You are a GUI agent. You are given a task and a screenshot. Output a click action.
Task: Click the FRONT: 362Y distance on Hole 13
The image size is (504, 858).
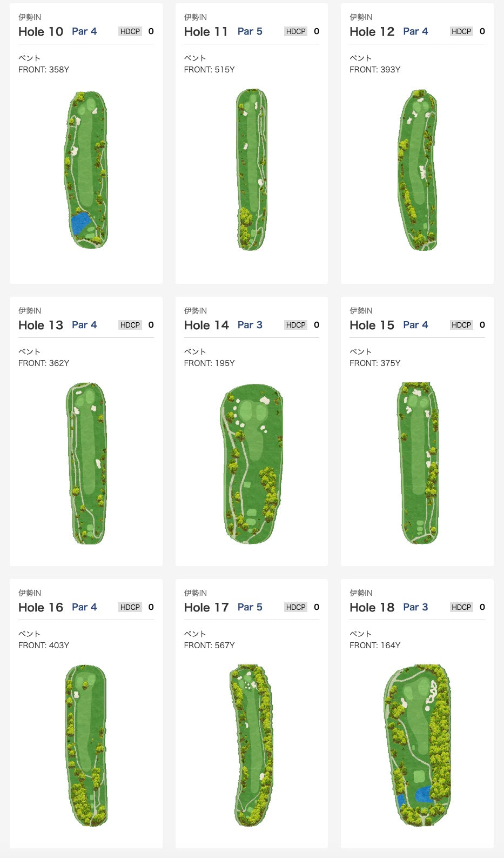44,363
